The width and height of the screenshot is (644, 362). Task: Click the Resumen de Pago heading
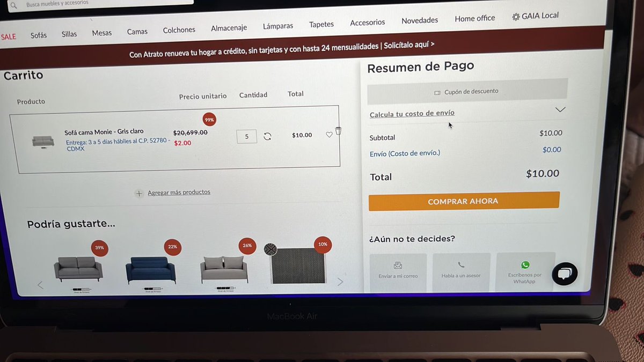pos(421,68)
